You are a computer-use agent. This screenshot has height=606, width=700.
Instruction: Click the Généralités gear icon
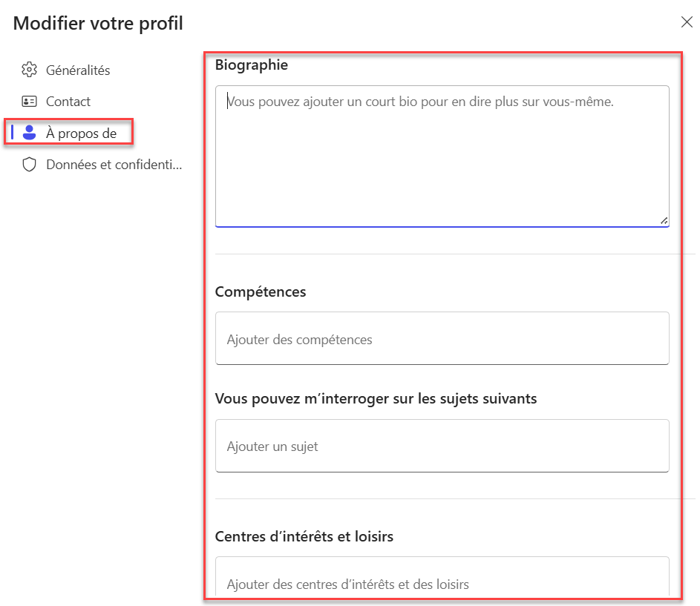(x=30, y=70)
